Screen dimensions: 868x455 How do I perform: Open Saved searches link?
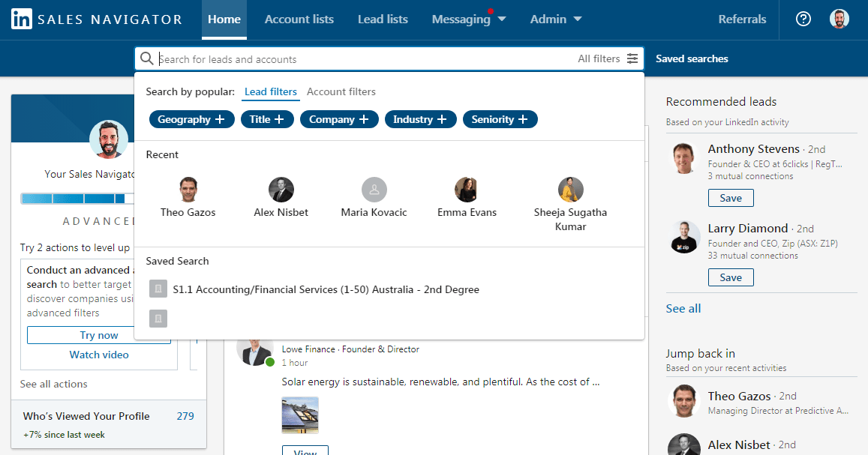[x=692, y=58]
